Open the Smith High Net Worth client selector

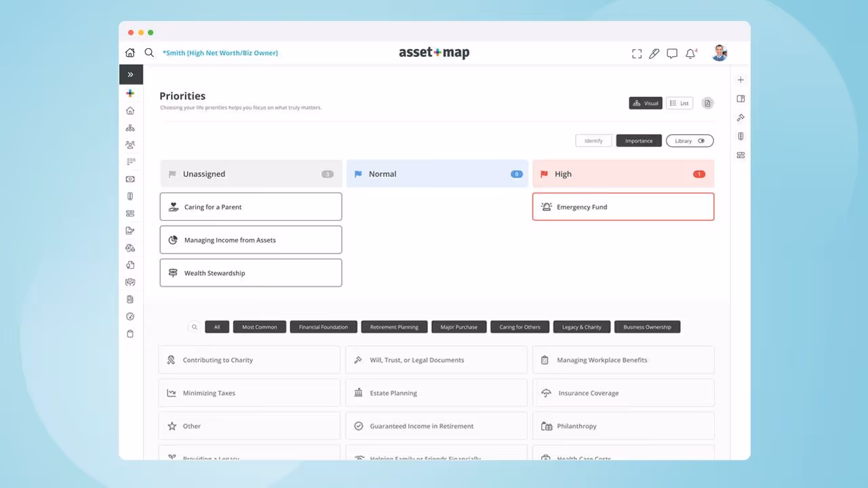(220, 52)
